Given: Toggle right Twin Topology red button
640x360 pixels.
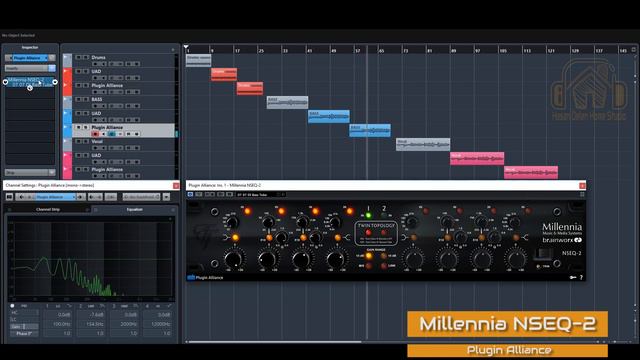Looking at the screenshot, I should coord(384,232).
